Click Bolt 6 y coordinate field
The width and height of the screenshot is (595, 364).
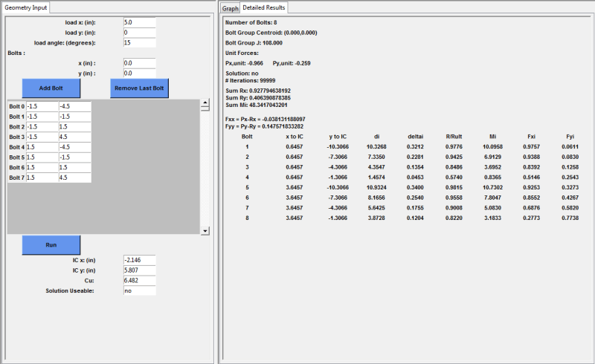pos(75,168)
